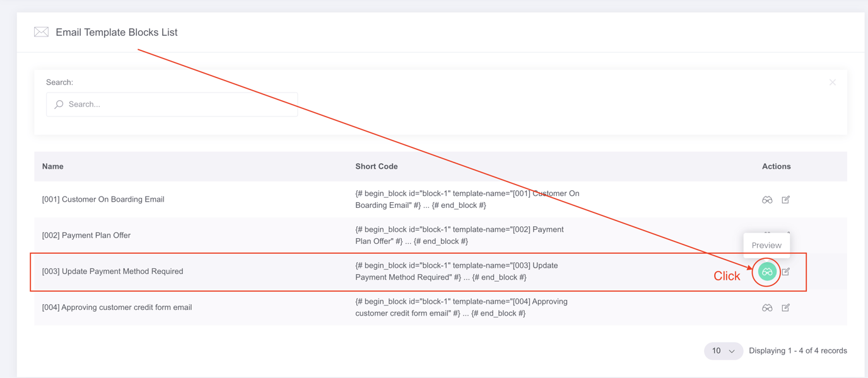868x378 pixels.
Task: Edit the Customer On Boarding Email block
Action: tap(786, 200)
